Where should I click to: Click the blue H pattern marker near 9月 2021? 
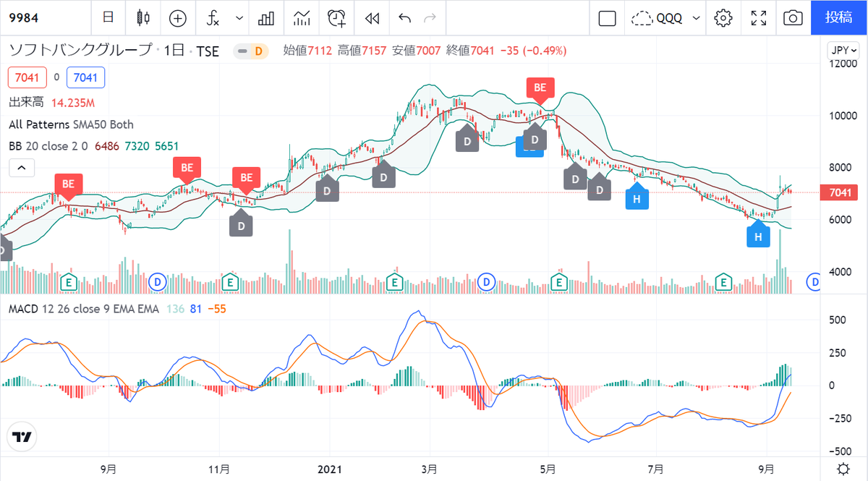pos(758,235)
